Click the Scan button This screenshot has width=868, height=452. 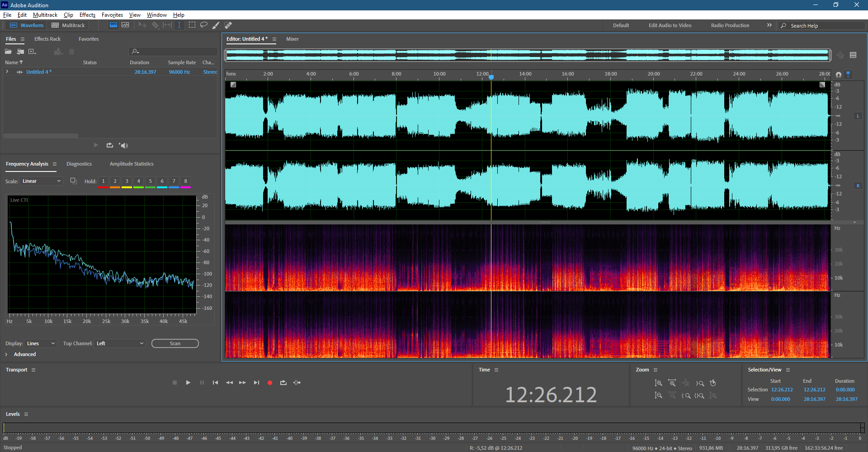click(175, 343)
